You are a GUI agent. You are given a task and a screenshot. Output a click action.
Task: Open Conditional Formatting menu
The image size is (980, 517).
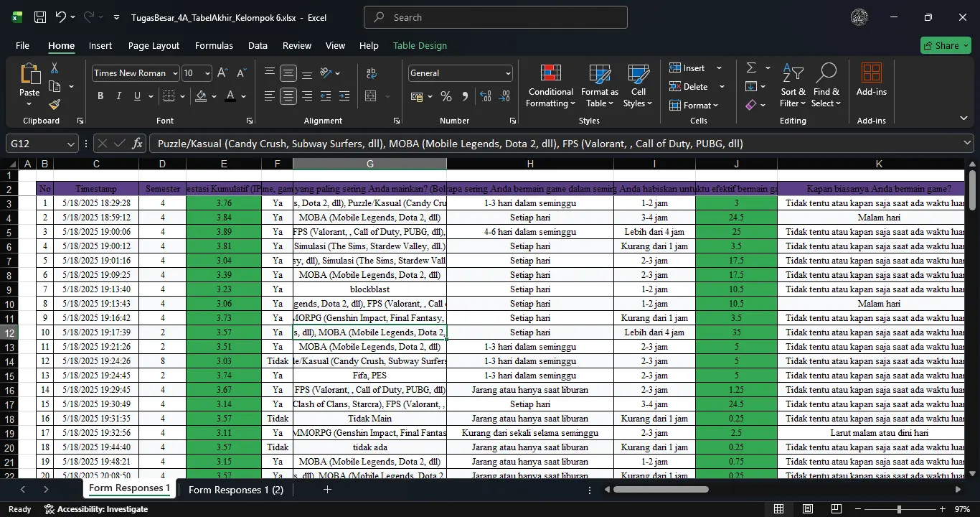pos(550,86)
